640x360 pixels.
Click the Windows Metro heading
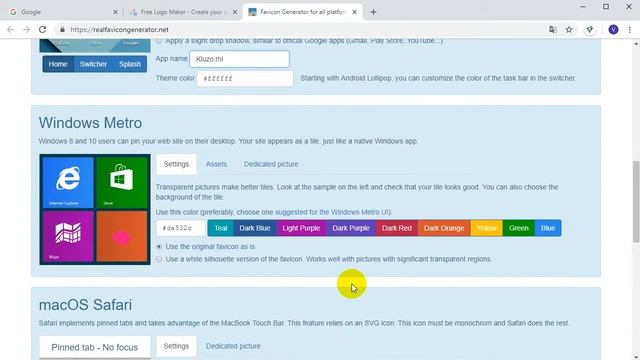[x=91, y=123]
